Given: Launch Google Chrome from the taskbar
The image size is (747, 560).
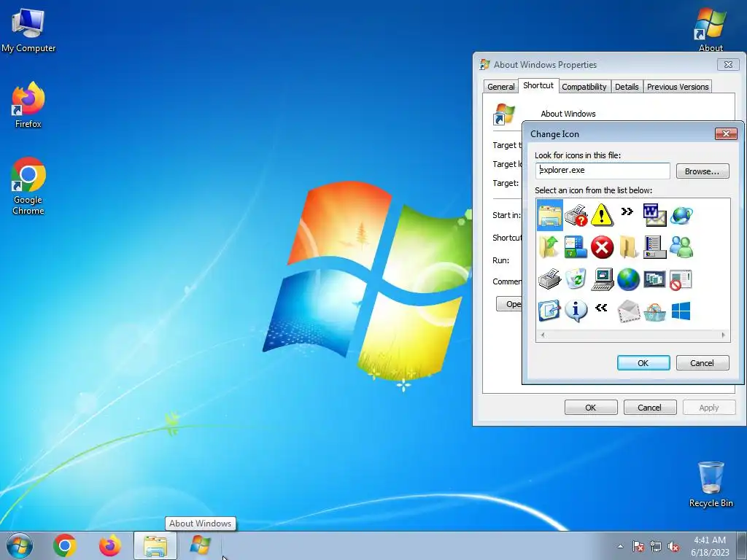Looking at the screenshot, I should click(x=65, y=545).
